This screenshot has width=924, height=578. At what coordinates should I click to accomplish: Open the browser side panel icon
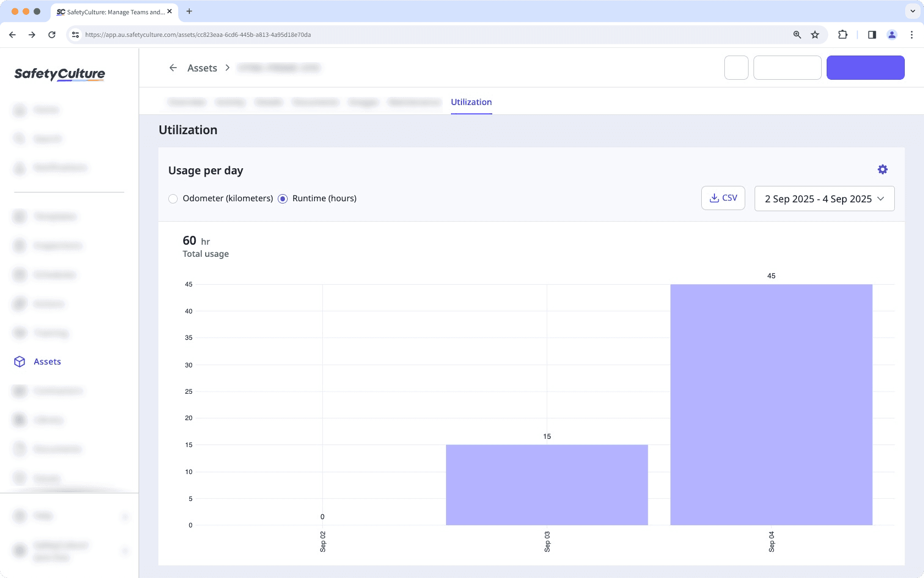(872, 35)
